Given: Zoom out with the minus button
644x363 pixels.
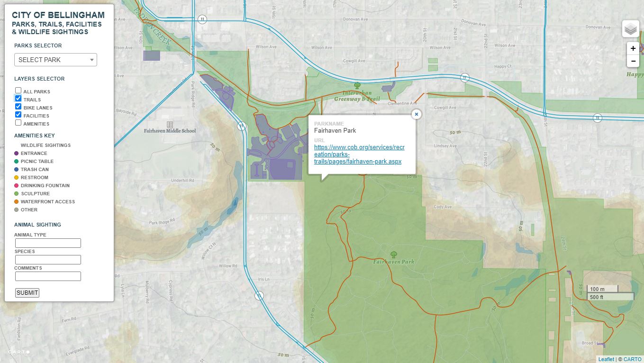Looking at the screenshot, I should click(633, 61).
